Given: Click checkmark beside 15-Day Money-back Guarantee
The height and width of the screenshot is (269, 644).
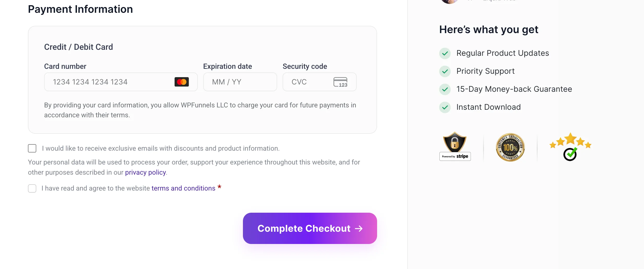Looking at the screenshot, I should (x=445, y=89).
